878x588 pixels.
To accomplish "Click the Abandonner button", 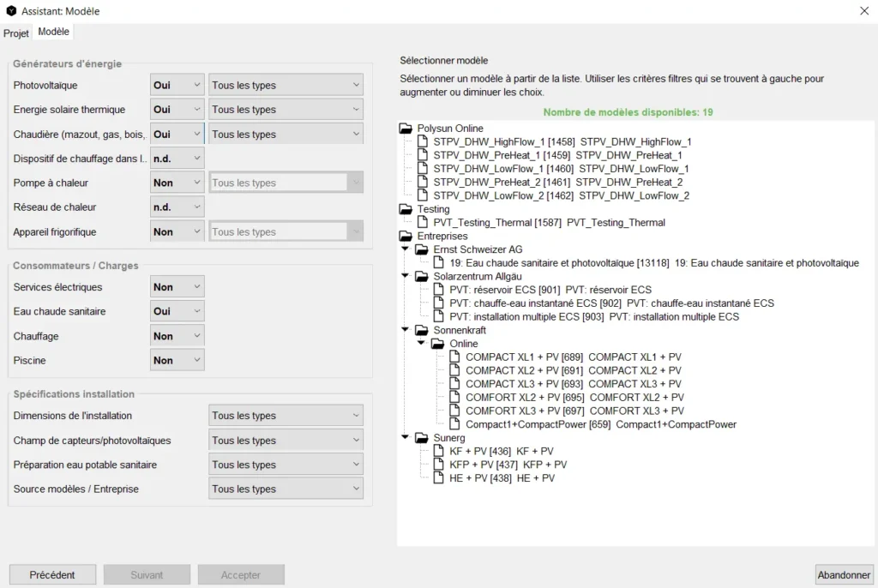I will click(x=844, y=575).
